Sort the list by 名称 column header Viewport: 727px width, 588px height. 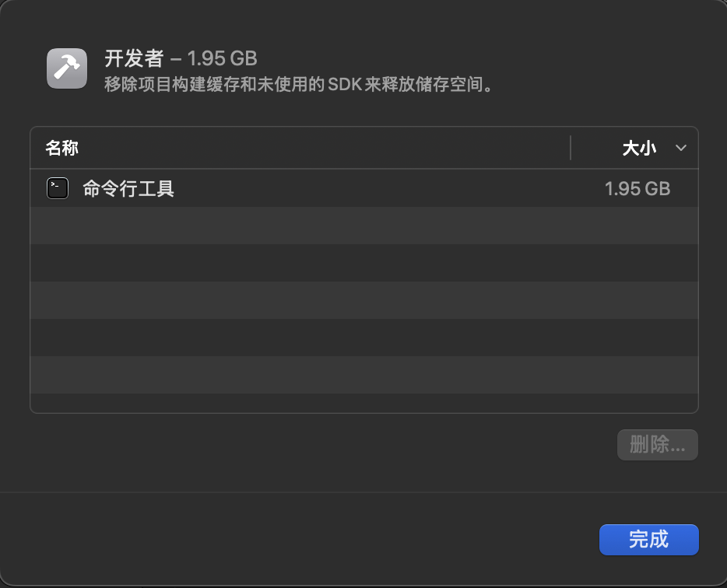[62, 149]
